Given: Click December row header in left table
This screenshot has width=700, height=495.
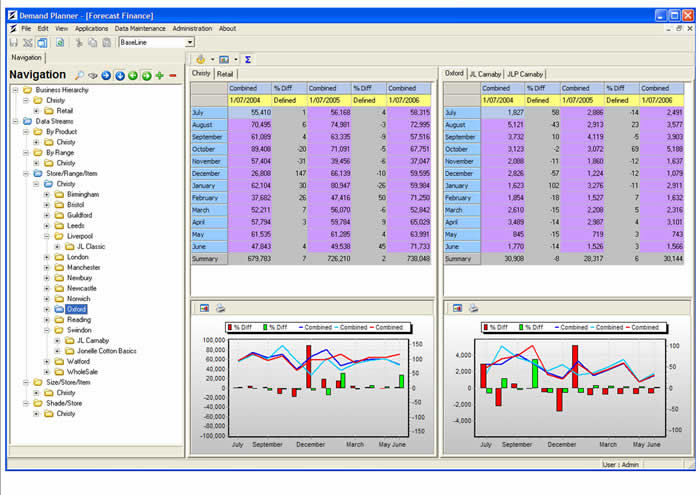Looking at the screenshot, I should click(x=209, y=173).
